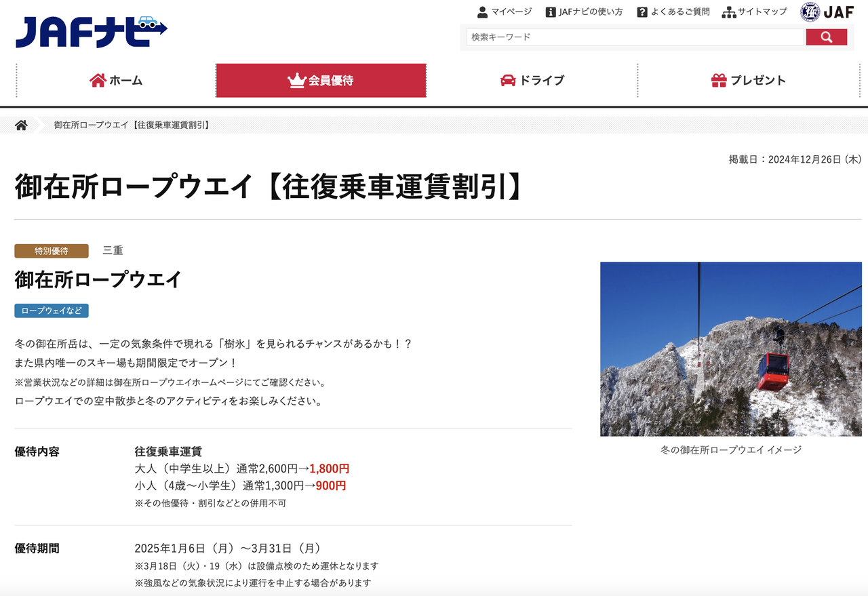Click the car icon in ドライブ tab
The image size is (868, 596).
(508, 80)
